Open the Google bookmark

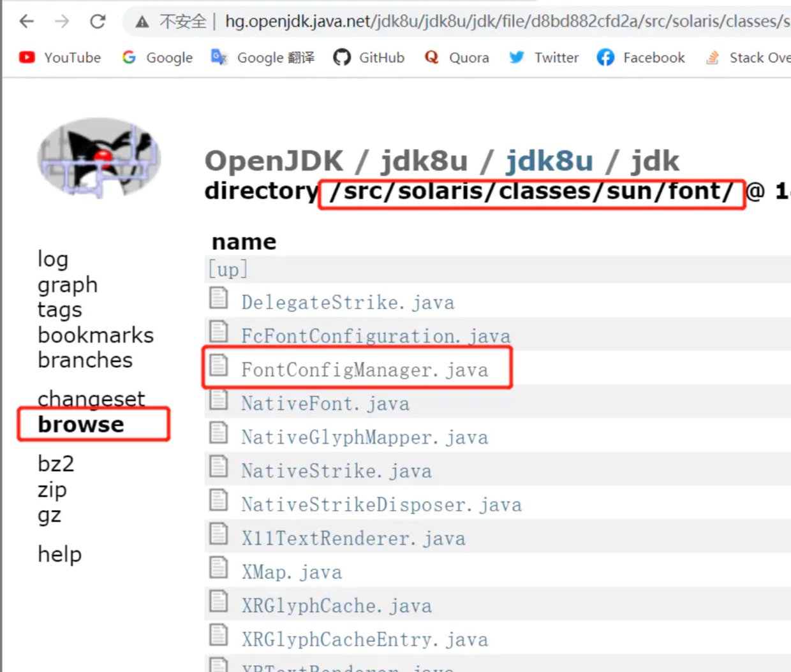(x=157, y=57)
